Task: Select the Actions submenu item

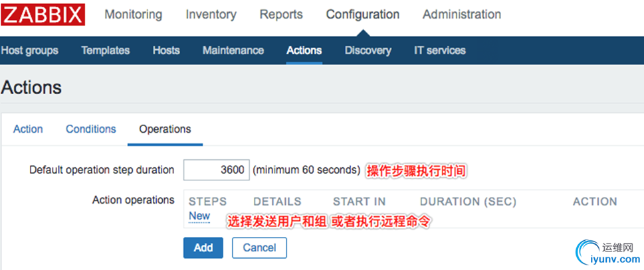Action: (x=304, y=50)
